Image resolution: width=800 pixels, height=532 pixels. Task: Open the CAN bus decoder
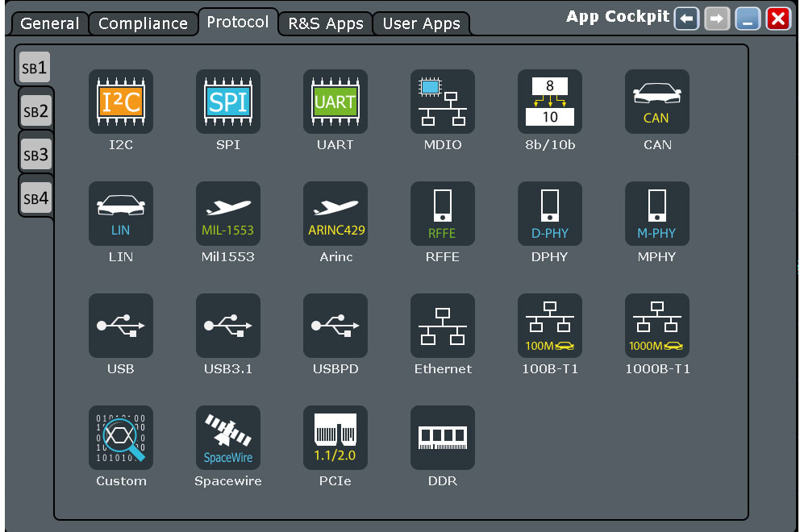pos(656,102)
